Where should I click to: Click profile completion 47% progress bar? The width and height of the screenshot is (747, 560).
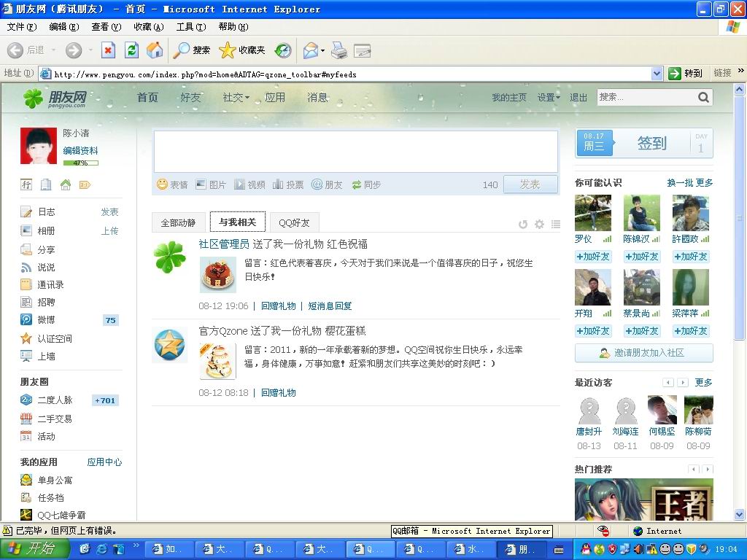point(80,163)
